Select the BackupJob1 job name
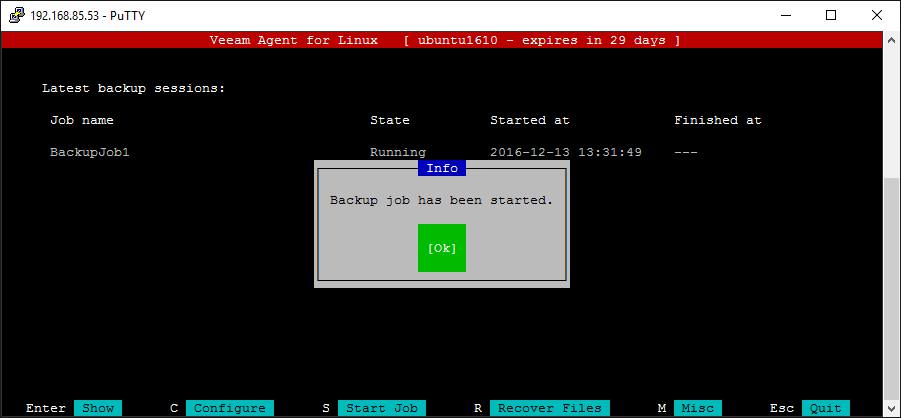 pyautogui.click(x=90, y=152)
